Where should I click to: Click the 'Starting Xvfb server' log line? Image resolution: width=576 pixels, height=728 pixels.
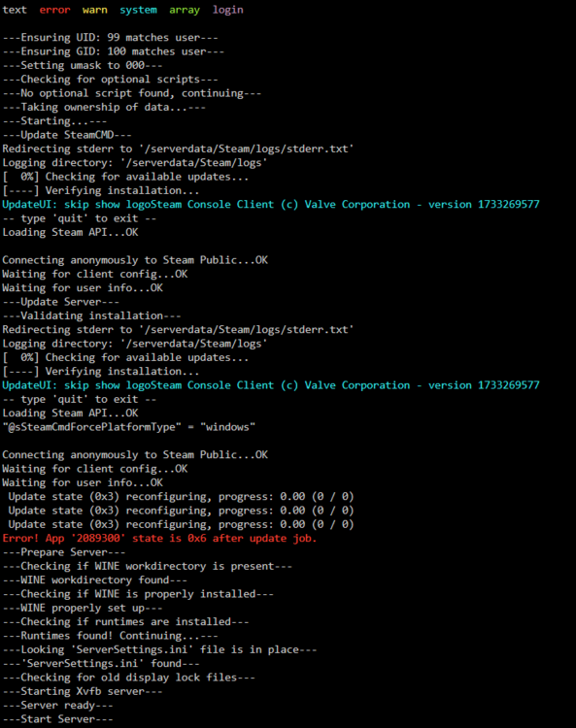(x=83, y=691)
